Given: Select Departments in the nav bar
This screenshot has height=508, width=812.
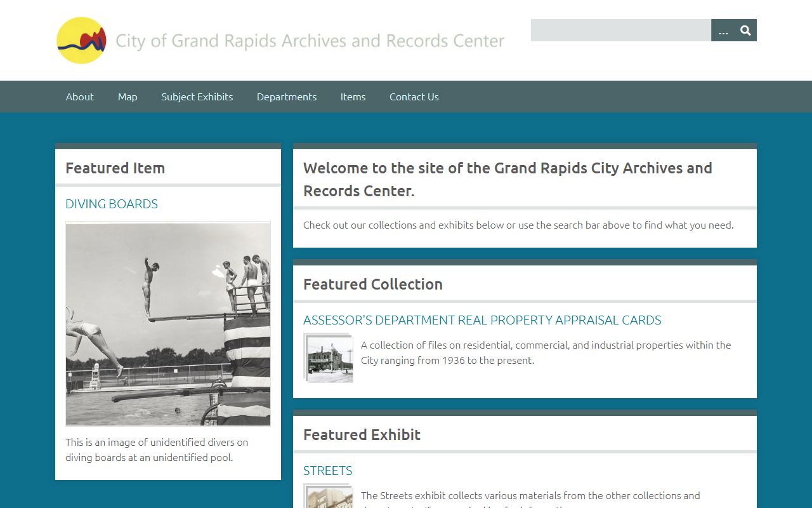Looking at the screenshot, I should (x=287, y=97).
